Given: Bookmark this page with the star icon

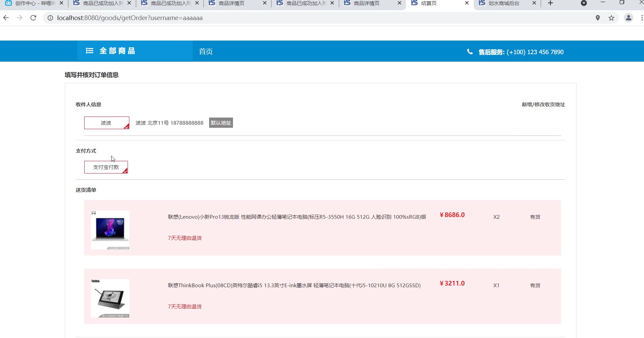Looking at the screenshot, I should pos(611,18).
